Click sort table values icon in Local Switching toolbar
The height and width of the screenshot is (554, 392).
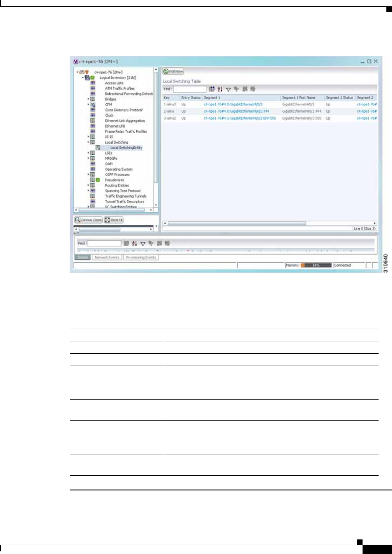click(x=220, y=89)
